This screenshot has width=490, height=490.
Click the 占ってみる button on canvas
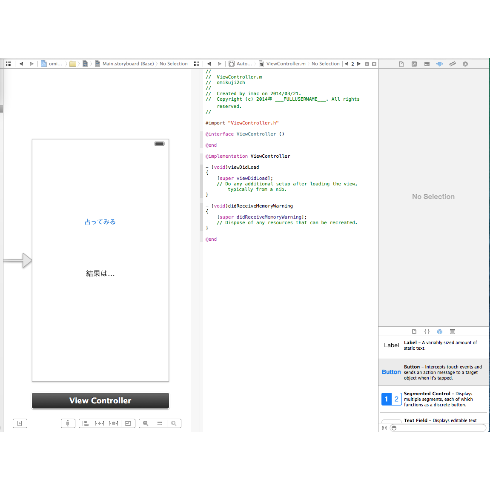100,222
